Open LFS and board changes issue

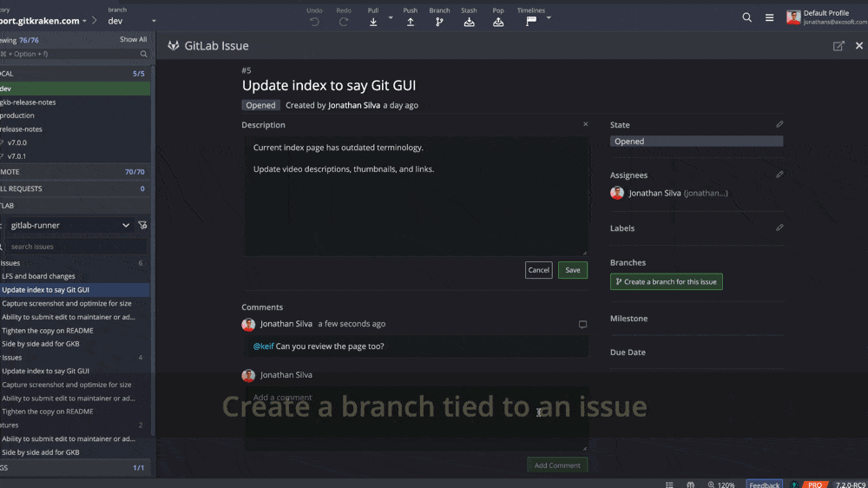click(x=75, y=276)
